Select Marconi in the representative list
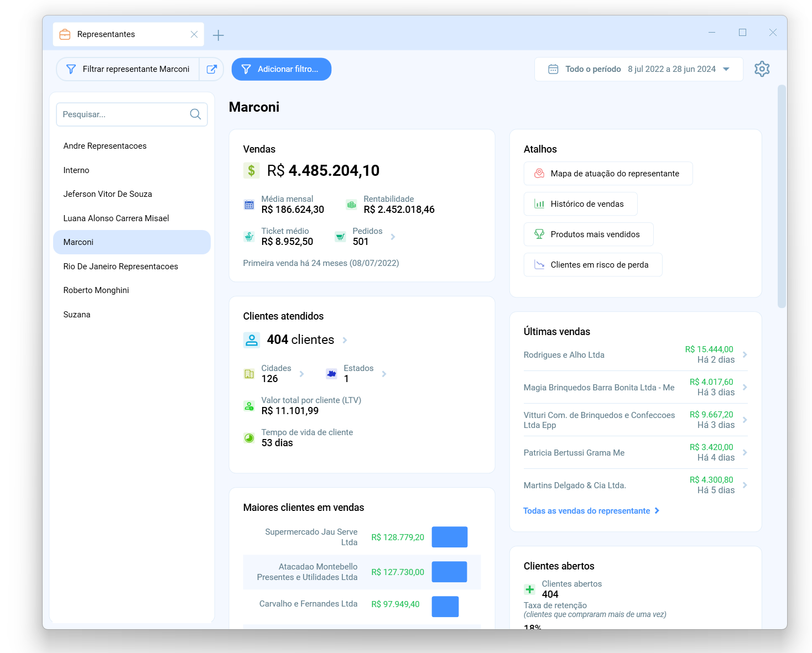Image resolution: width=812 pixels, height=653 pixels. click(x=132, y=242)
